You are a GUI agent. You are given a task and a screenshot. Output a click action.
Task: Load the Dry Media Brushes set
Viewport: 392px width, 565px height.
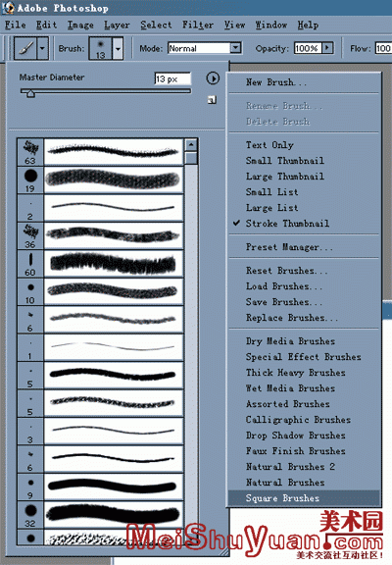pyautogui.click(x=305, y=341)
